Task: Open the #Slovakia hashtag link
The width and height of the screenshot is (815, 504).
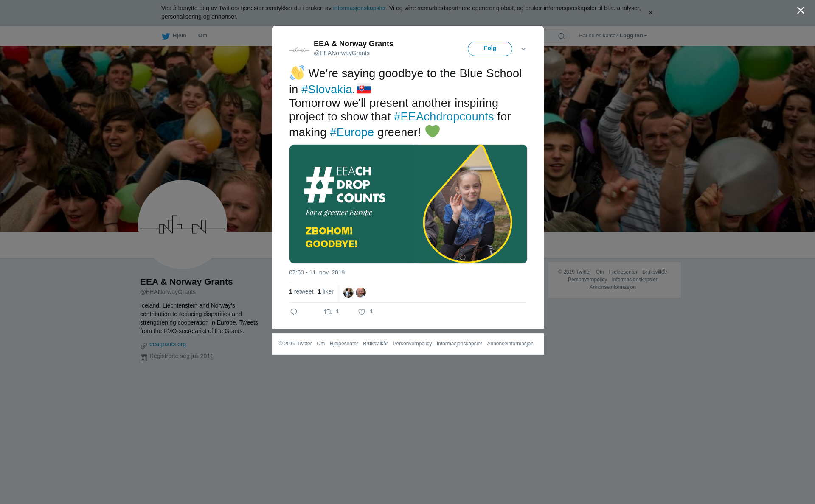Action: tap(327, 90)
